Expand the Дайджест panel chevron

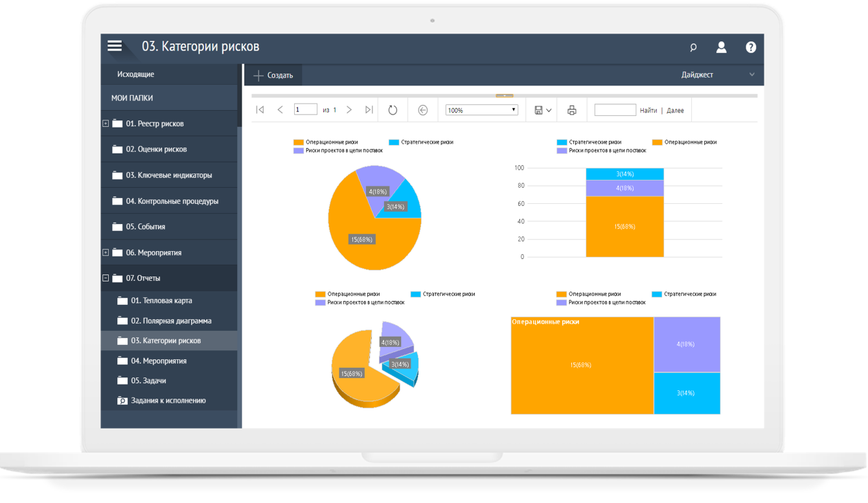click(x=752, y=74)
